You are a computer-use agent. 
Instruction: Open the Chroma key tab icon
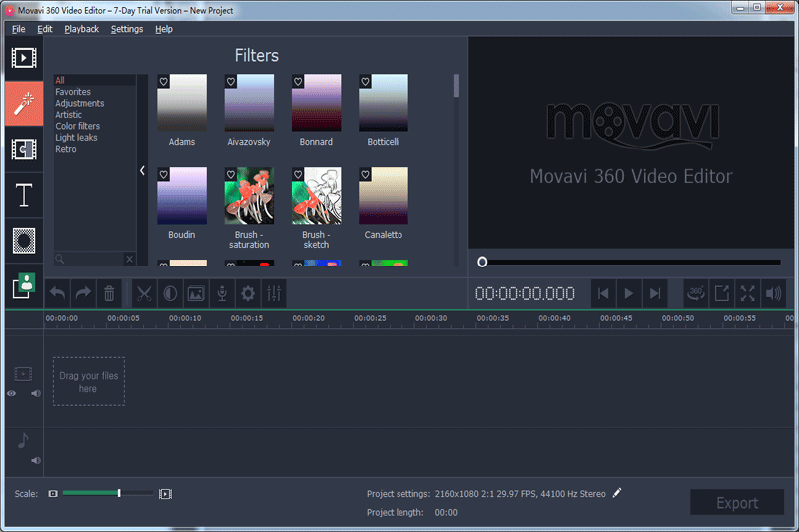[x=24, y=286]
